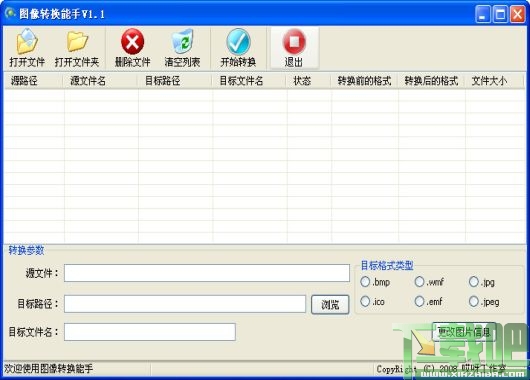
Task: Choose the .ico format option
Action: coord(365,301)
